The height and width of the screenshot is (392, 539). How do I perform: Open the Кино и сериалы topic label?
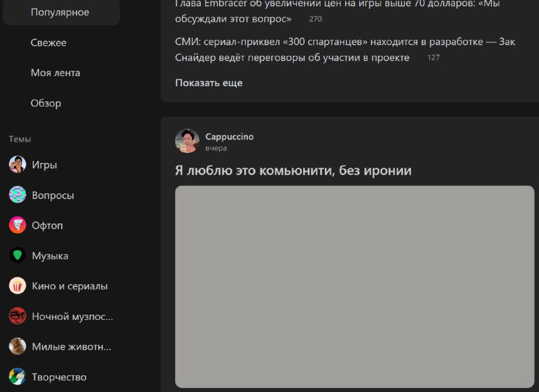tap(70, 286)
